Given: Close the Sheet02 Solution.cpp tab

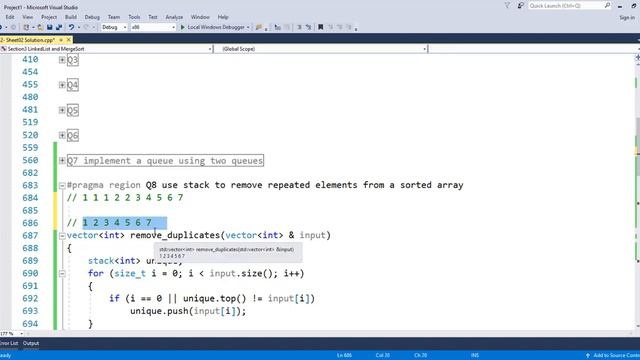Looking at the screenshot, I should point(69,40).
